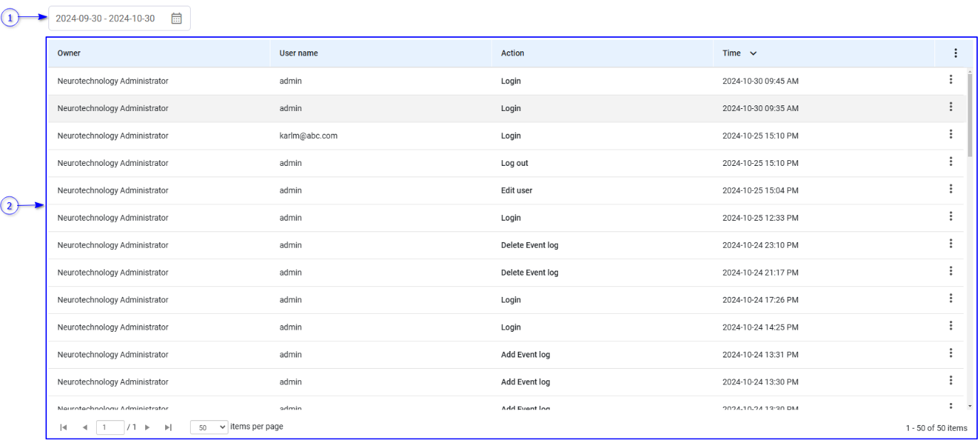Open the calendar date picker icon

pyautogui.click(x=176, y=19)
